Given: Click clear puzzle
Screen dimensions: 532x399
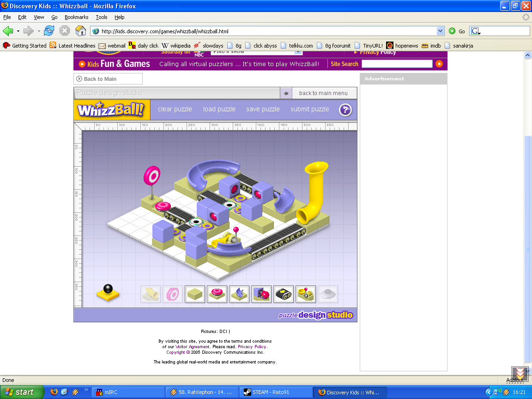Looking at the screenshot, I should click(175, 109).
